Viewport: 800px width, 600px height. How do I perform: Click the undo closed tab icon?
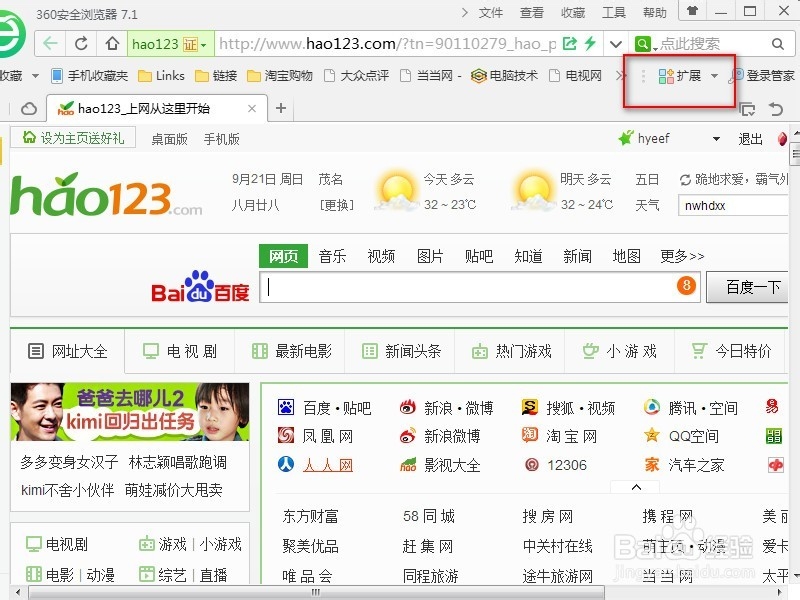pos(776,109)
